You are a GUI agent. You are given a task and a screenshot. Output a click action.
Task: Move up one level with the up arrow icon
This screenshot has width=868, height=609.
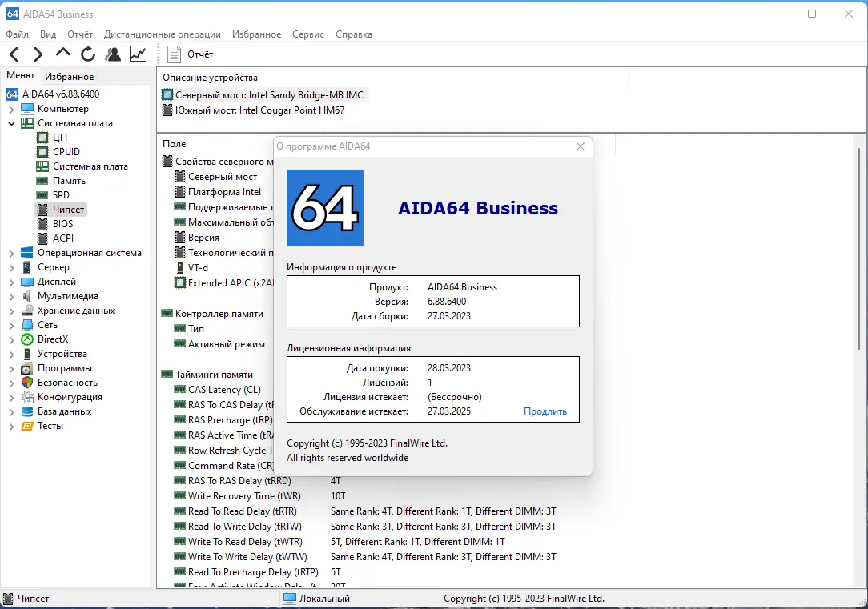click(x=63, y=53)
